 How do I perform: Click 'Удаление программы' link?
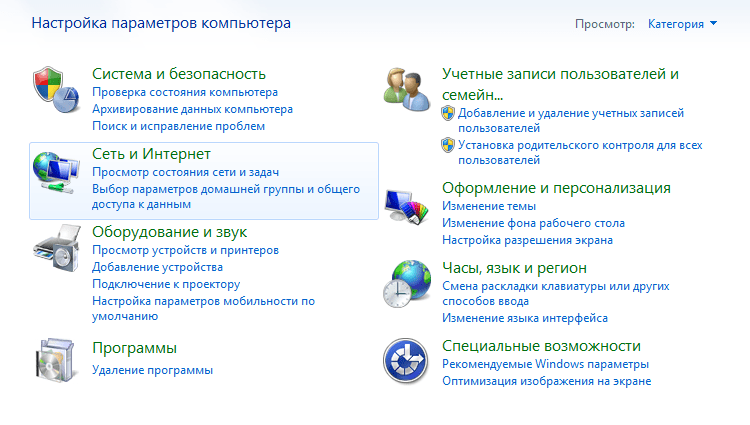click(x=152, y=370)
